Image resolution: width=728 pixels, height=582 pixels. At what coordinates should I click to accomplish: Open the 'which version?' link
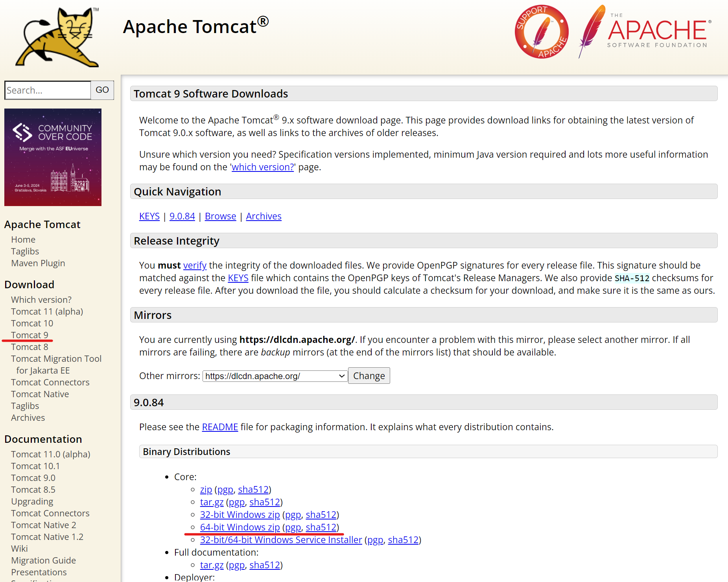(263, 167)
